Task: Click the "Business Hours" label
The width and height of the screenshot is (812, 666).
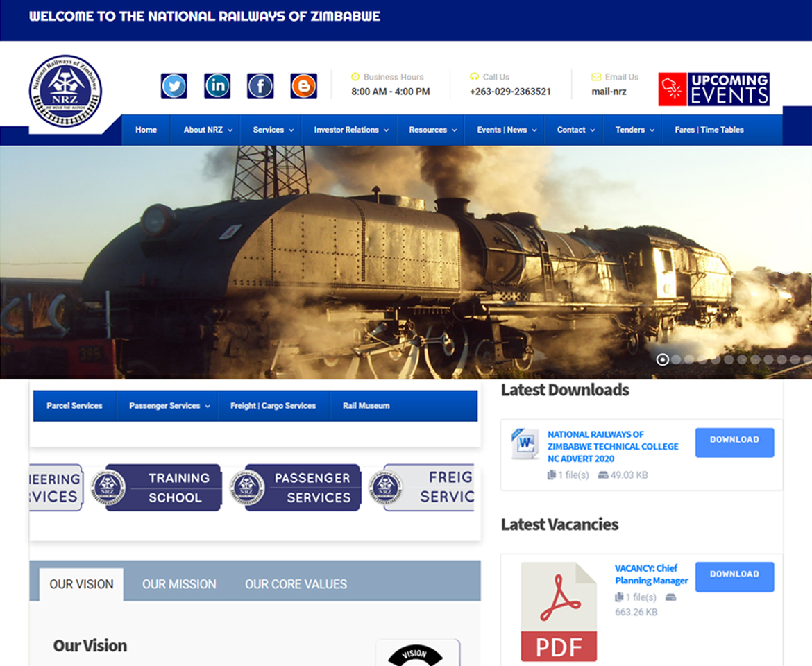Action: pyautogui.click(x=394, y=77)
